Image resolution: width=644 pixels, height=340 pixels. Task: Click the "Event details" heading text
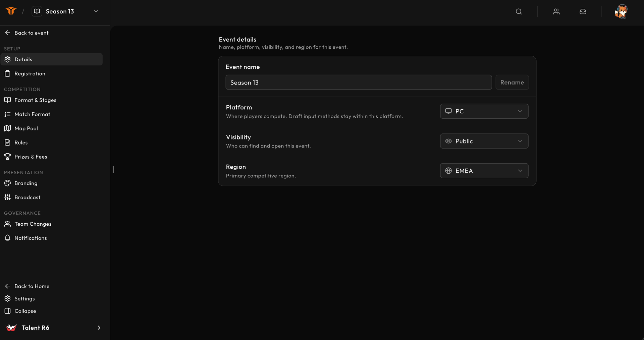(x=237, y=40)
